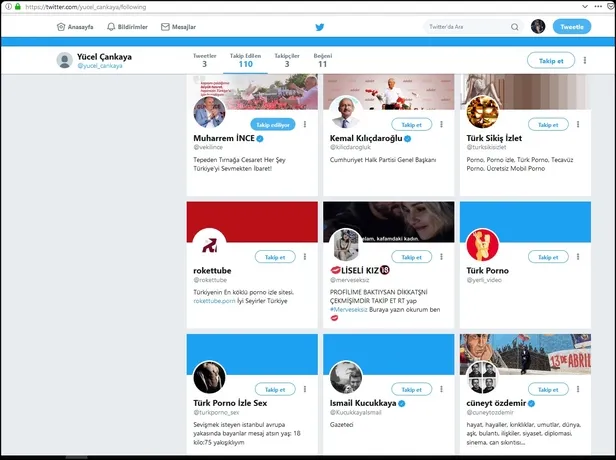The width and height of the screenshot is (616, 460).
Task: Select the Tweetler tab
Action: (204, 60)
